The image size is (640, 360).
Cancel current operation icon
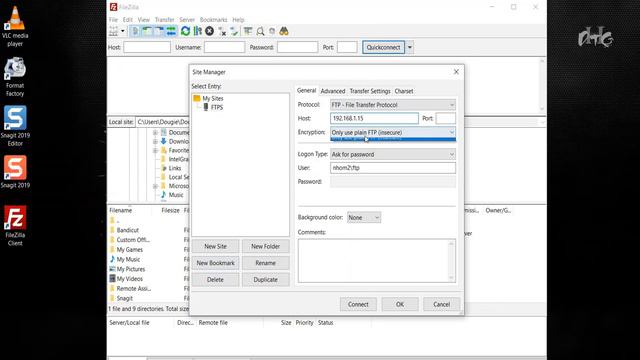tap(209, 31)
